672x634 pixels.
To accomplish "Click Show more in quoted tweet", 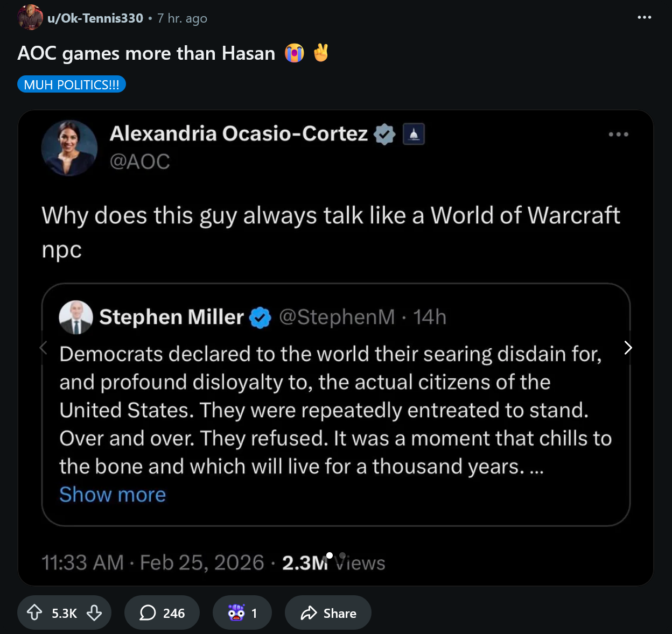I will click(113, 494).
